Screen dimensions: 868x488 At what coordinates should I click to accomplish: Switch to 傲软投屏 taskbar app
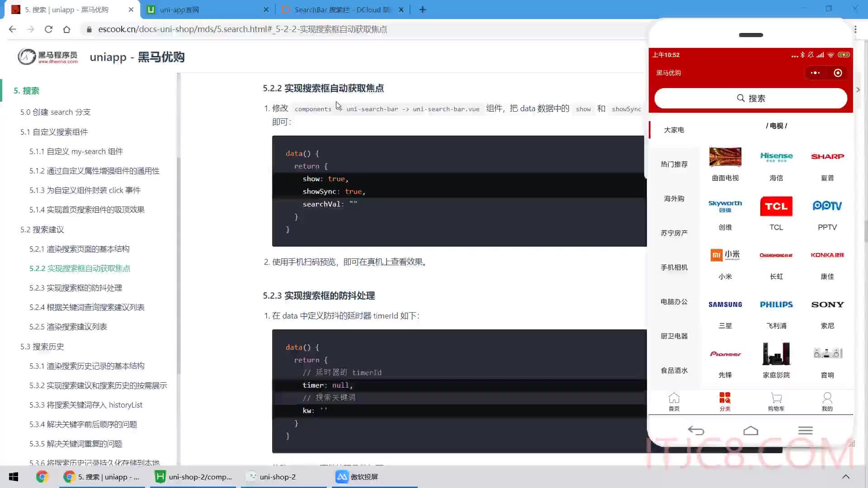click(374, 477)
